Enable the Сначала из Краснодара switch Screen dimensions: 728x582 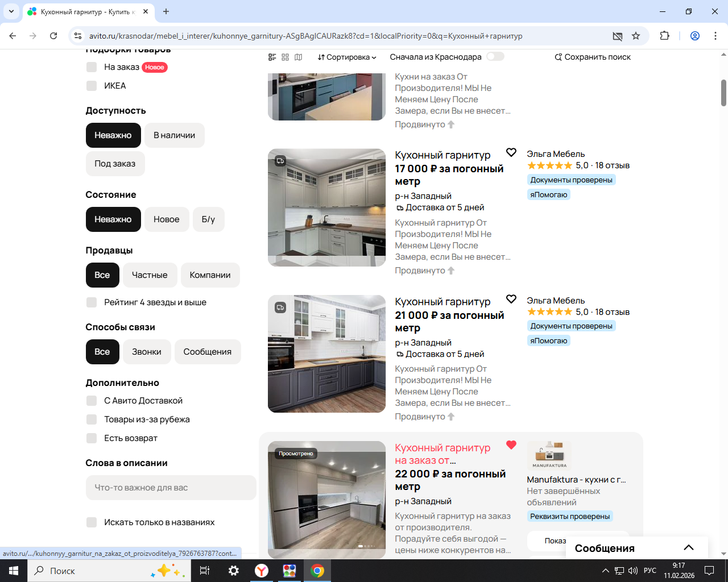(495, 56)
